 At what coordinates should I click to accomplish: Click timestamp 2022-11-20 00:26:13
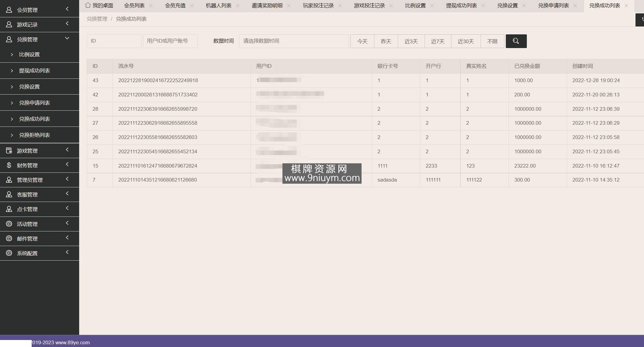click(596, 95)
